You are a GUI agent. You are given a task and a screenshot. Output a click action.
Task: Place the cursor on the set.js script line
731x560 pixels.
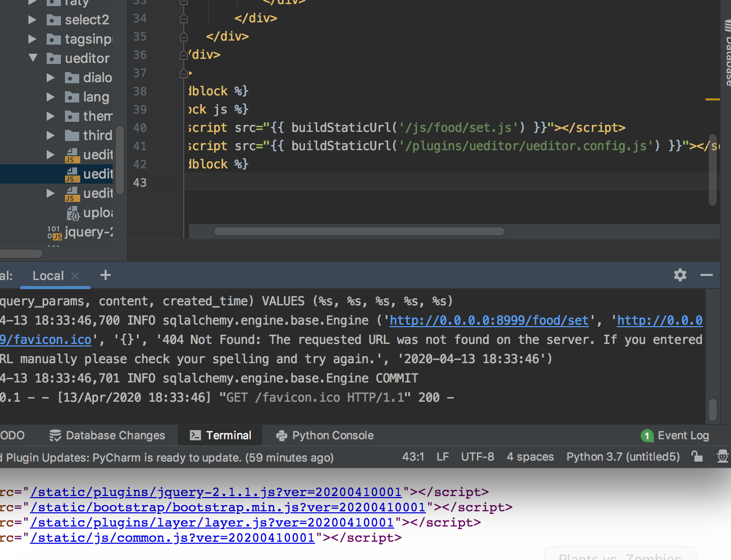tap(407, 127)
